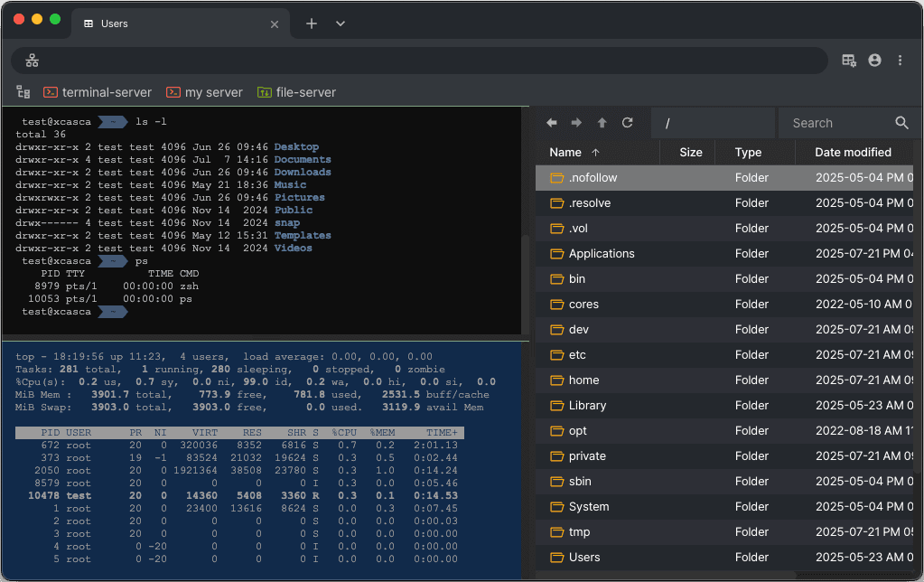Refresh the remote file listing

tap(627, 122)
